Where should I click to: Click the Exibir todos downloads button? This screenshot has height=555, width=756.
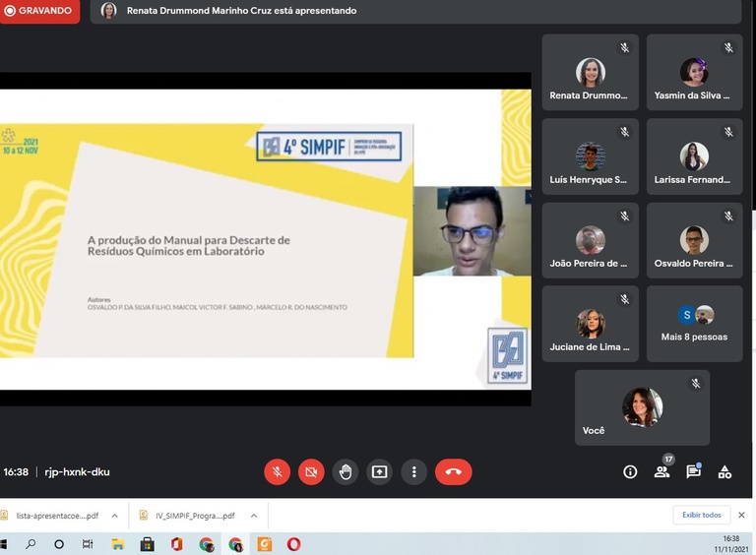702,516
